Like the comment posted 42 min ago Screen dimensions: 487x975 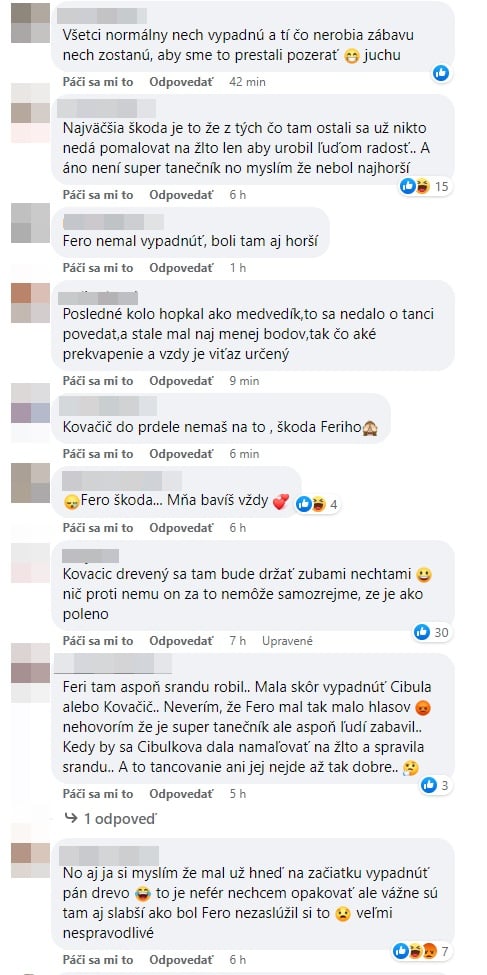(x=98, y=81)
